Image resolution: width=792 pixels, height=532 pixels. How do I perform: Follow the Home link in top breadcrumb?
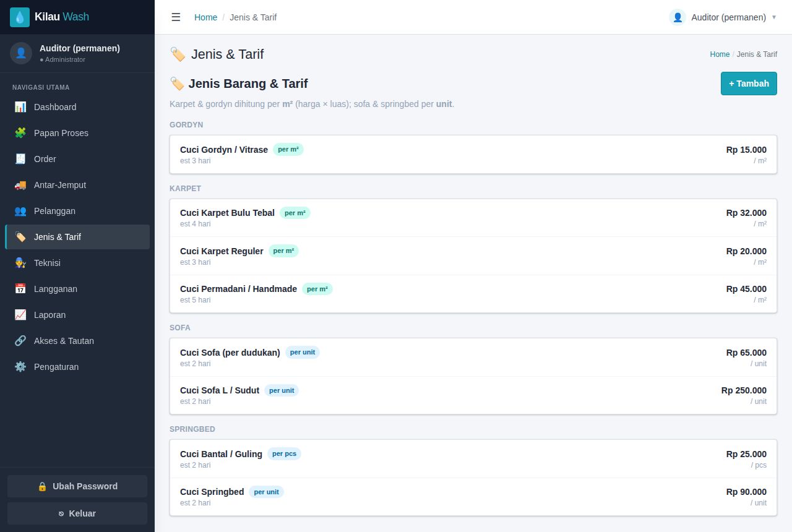point(205,17)
